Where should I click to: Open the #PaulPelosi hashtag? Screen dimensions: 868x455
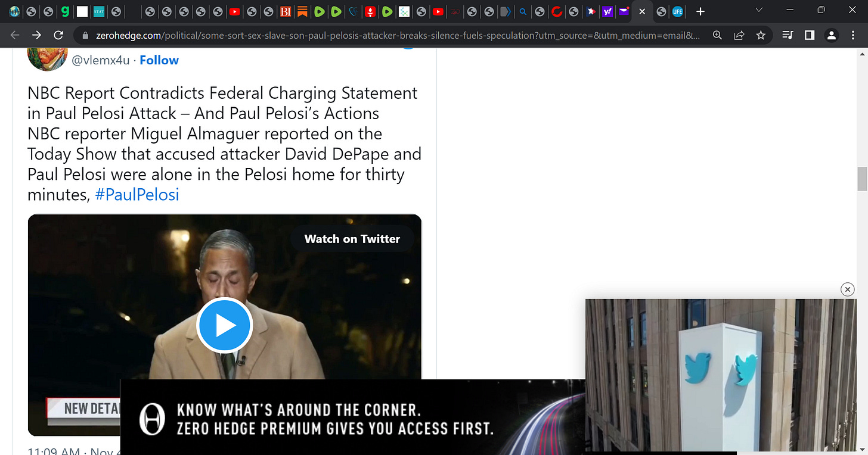[137, 195]
